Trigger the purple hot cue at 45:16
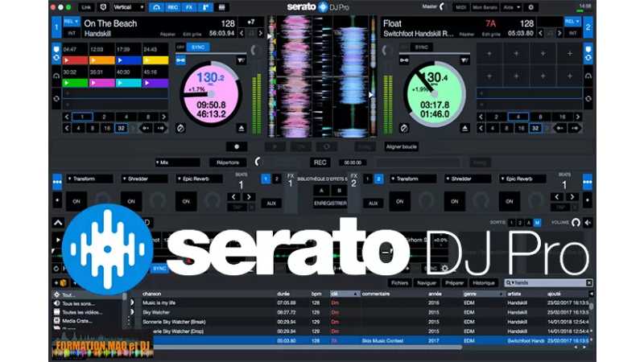 [x=155, y=83]
